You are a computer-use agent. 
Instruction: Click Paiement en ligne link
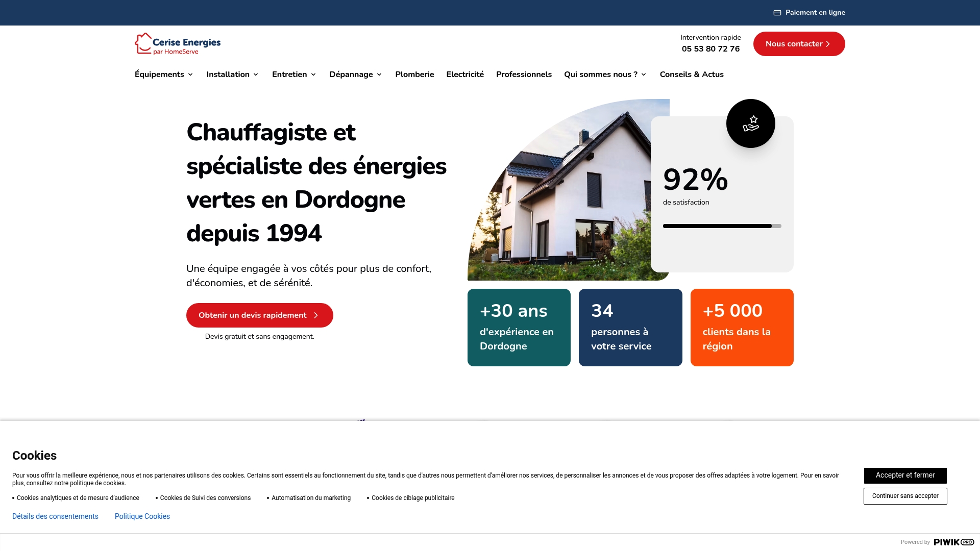point(810,13)
